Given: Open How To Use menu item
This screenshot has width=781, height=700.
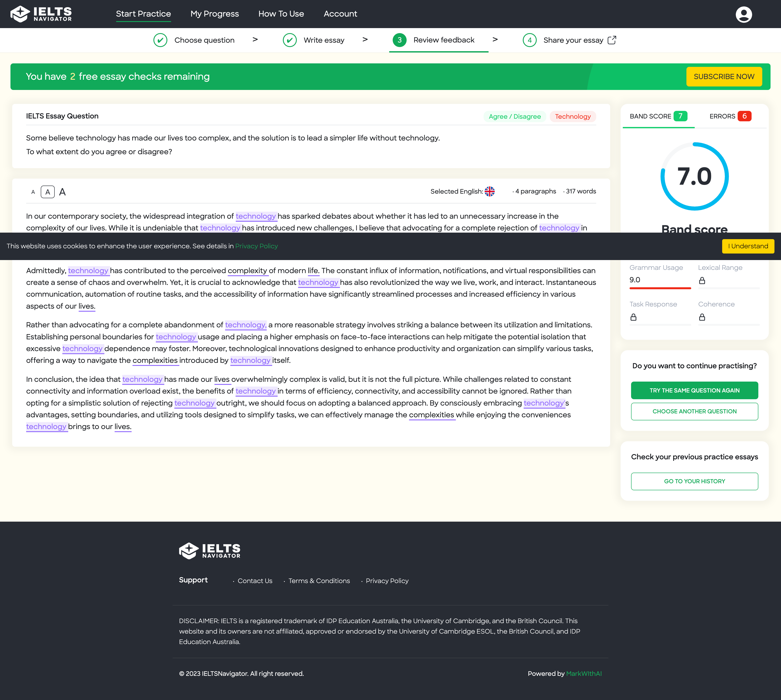Looking at the screenshot, I should pyautogui.click(x=281, y=14).
